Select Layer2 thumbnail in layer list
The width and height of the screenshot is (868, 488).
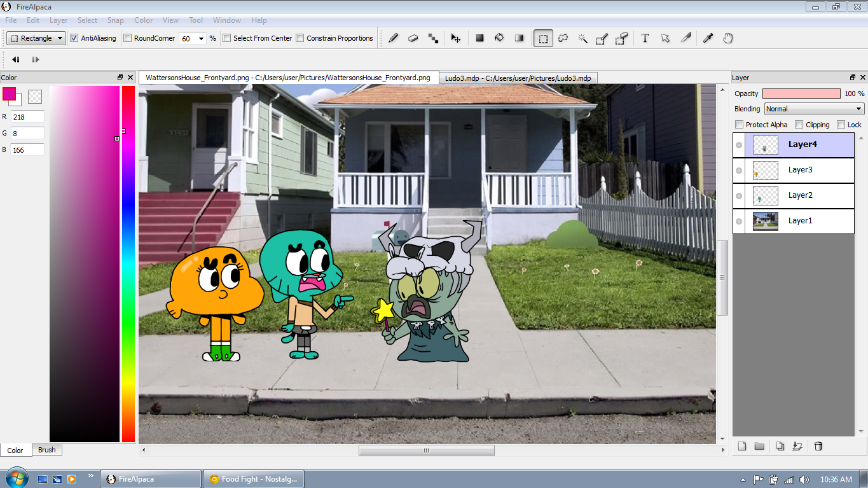coord(766,196)
